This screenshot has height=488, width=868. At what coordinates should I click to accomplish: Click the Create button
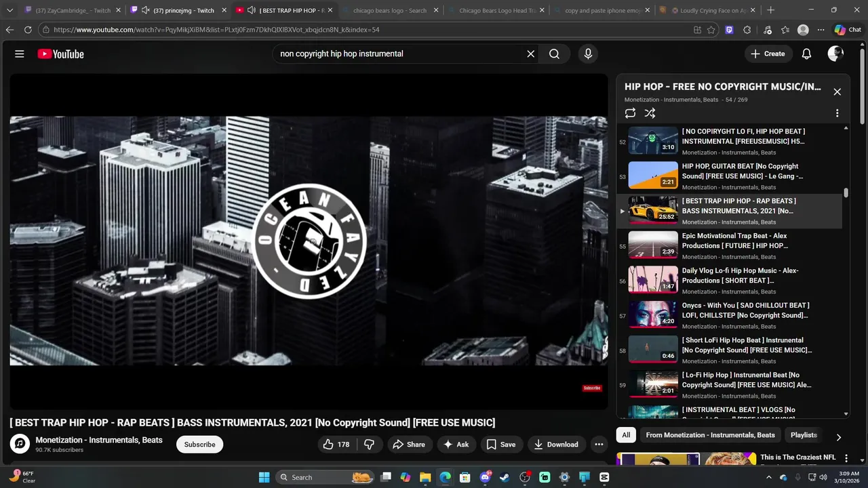click(x=768, y=54)
